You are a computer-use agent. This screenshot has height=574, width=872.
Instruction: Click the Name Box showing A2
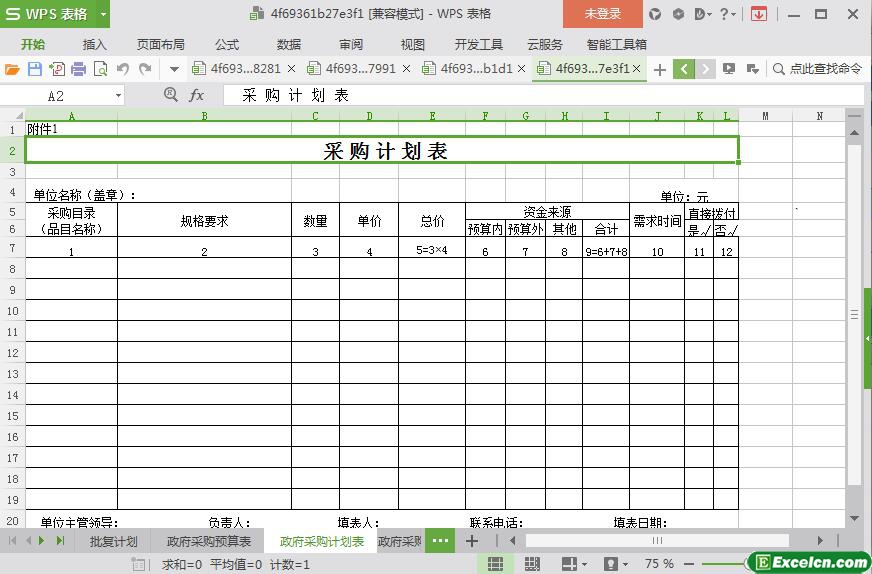click(56, 96)
